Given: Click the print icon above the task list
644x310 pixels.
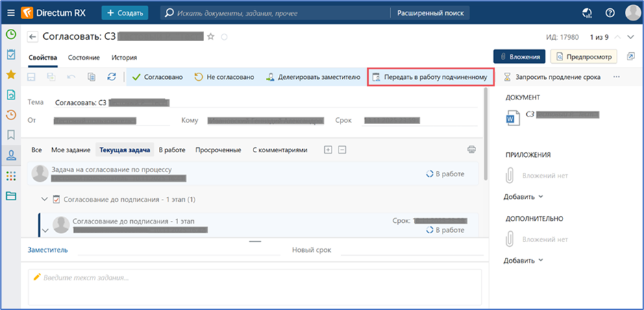Looking at the screenshot, I should (471, 150).
